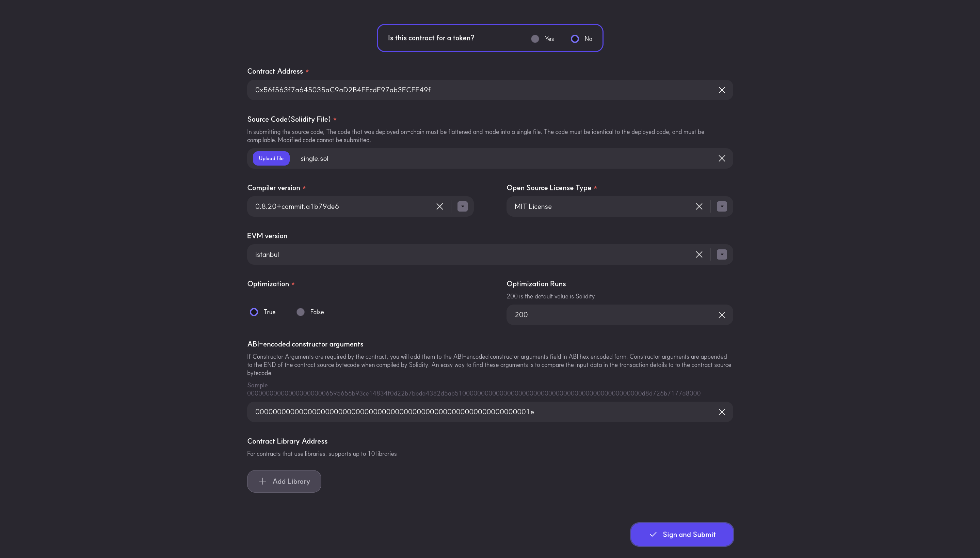Clear the Optimization Runs value 200
980x558 pixels.
tap(722, 315)
